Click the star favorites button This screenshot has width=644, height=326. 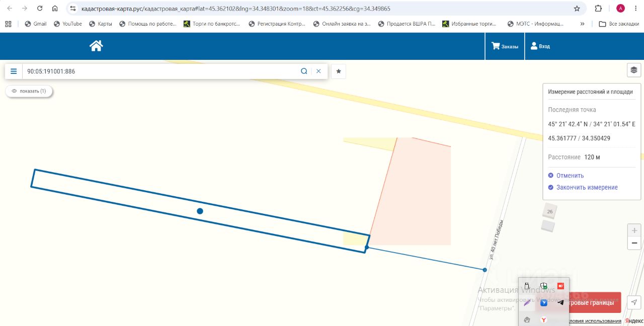[x=339, y=71]
